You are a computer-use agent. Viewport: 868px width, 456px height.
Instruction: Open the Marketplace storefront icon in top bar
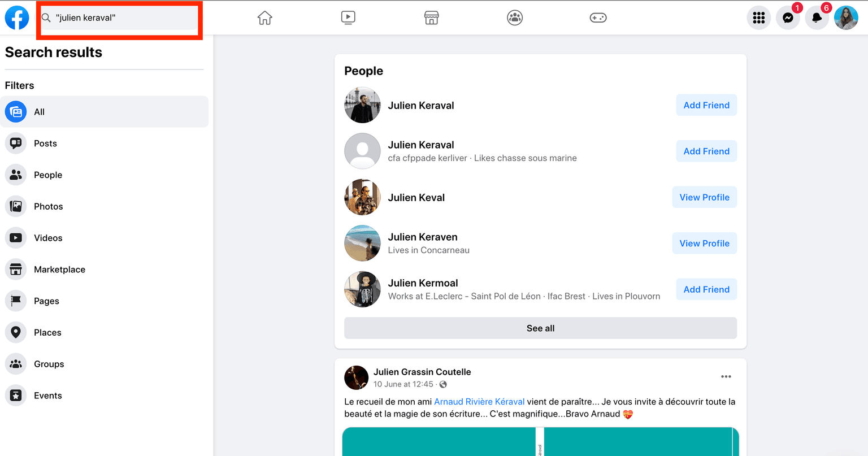click(x=432, y=18)
